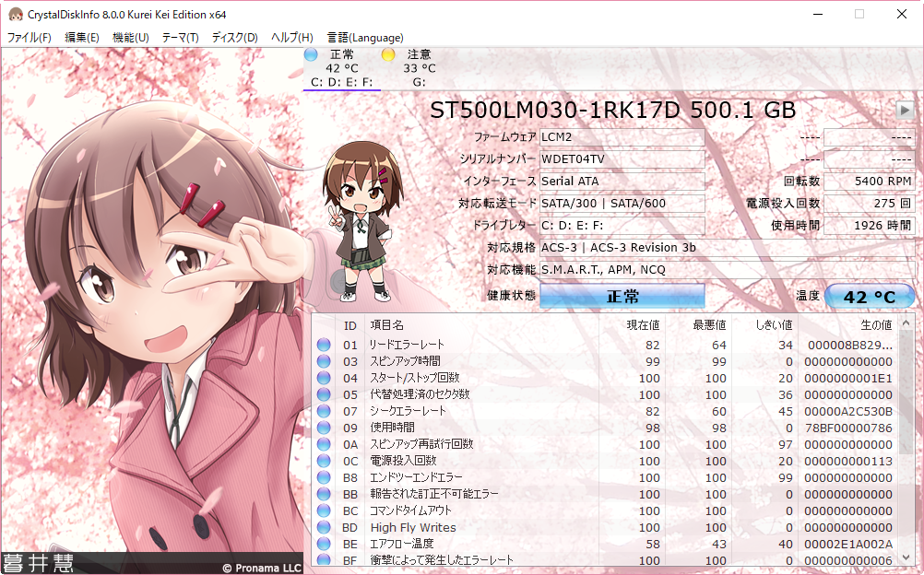Image resolution: width=924 pixels, height=575 pixels.
Task: Select the シークエラーレート attribute name
Action: click(408, 411)
